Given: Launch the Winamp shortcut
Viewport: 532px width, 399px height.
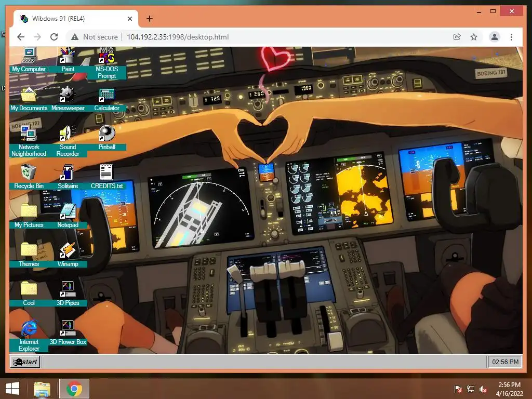Looking at the screenshot, I should pyautogui.click(x=68, y=255).
